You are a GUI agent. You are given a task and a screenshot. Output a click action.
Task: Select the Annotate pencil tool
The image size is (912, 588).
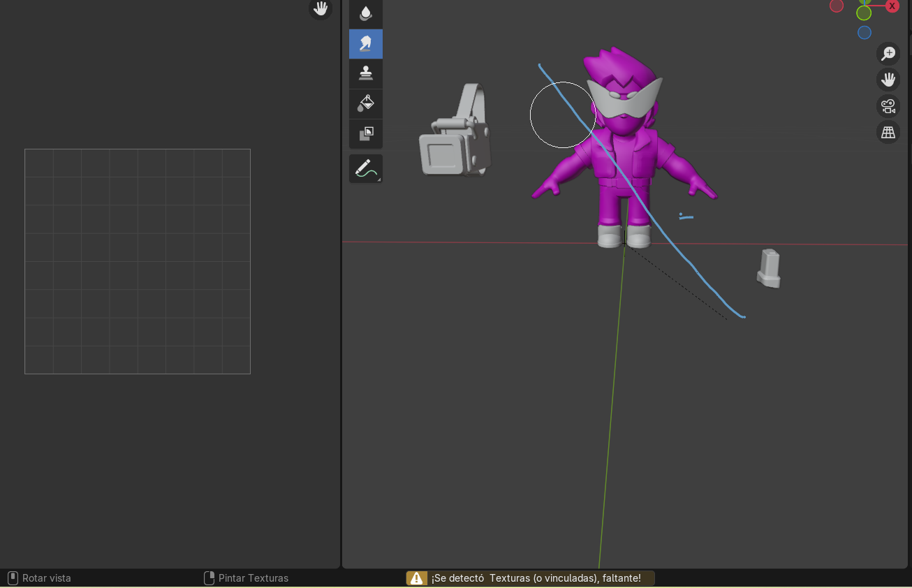point(366,168)
